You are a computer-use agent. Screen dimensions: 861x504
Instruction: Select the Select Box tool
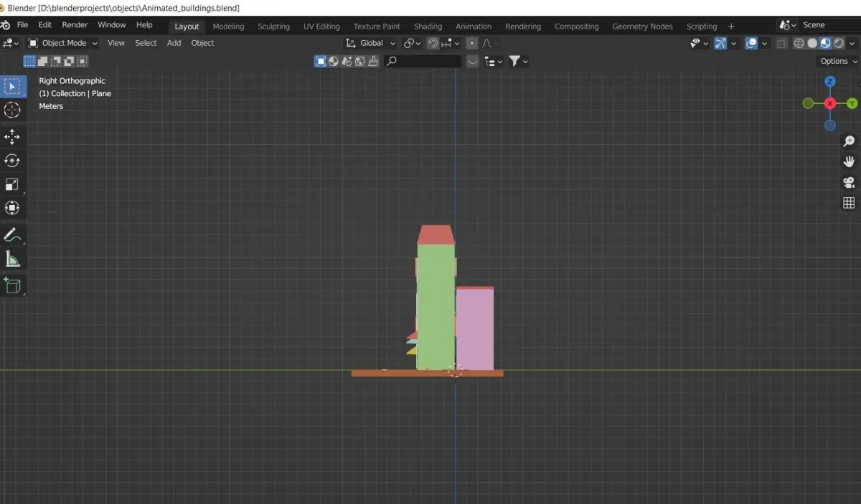[12, 87]
